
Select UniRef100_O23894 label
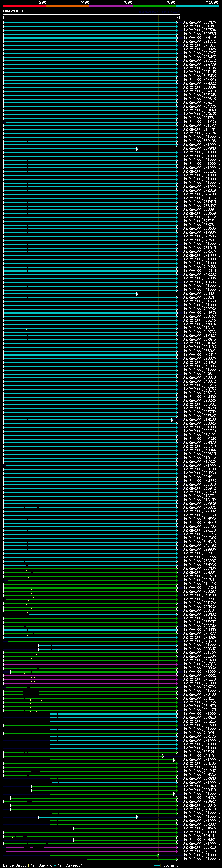coord(199,87)
